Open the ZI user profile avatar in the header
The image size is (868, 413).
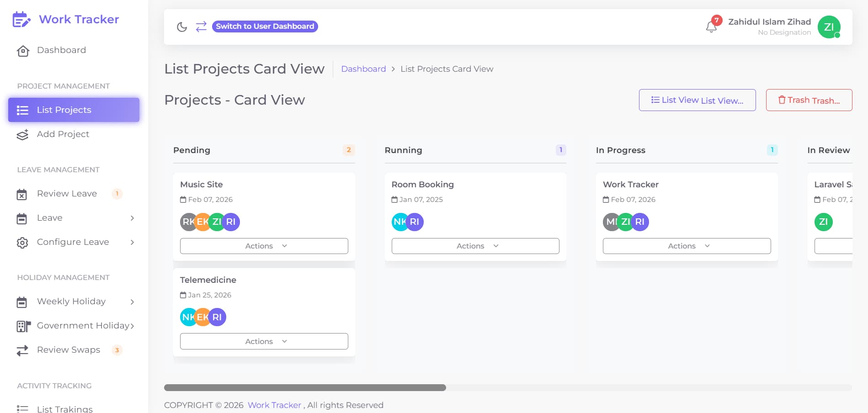click(829, 27)
